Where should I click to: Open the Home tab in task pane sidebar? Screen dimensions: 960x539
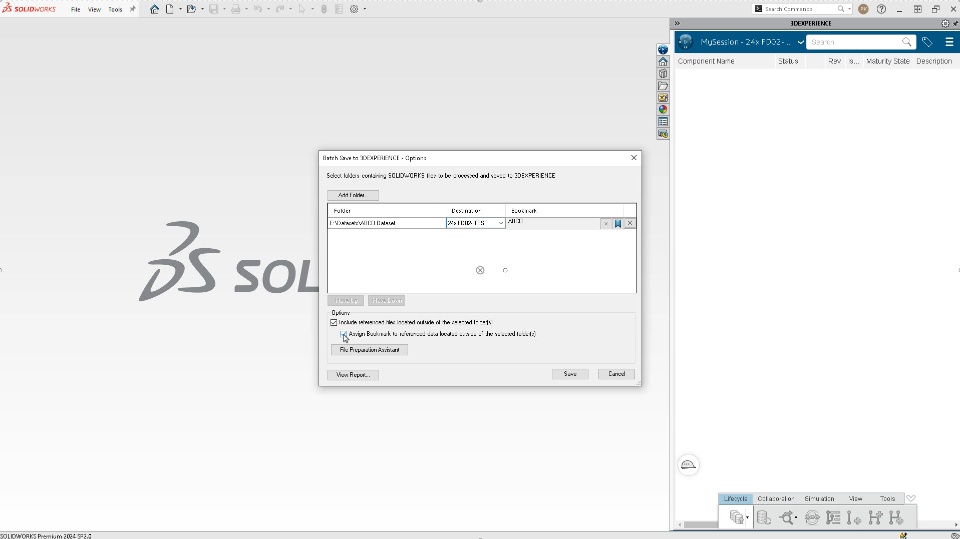[x=662, y=62]
